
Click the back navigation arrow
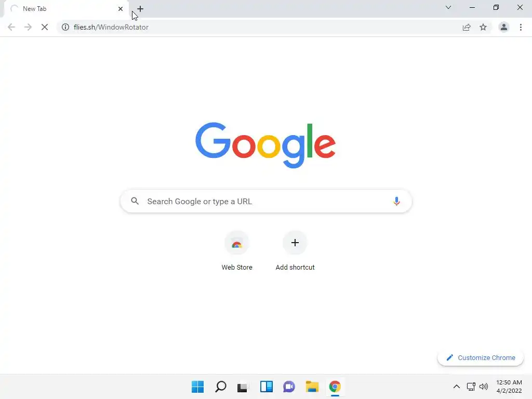[11, 27]
